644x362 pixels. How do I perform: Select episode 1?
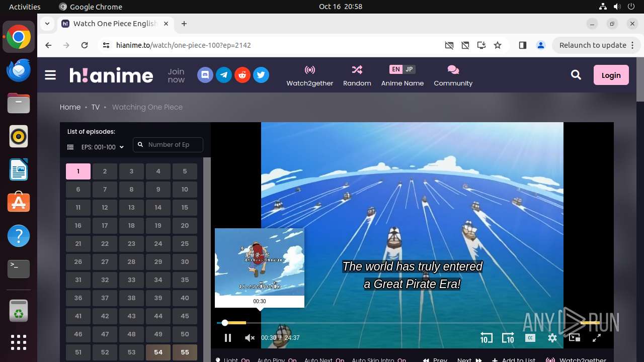click(78, 171)
